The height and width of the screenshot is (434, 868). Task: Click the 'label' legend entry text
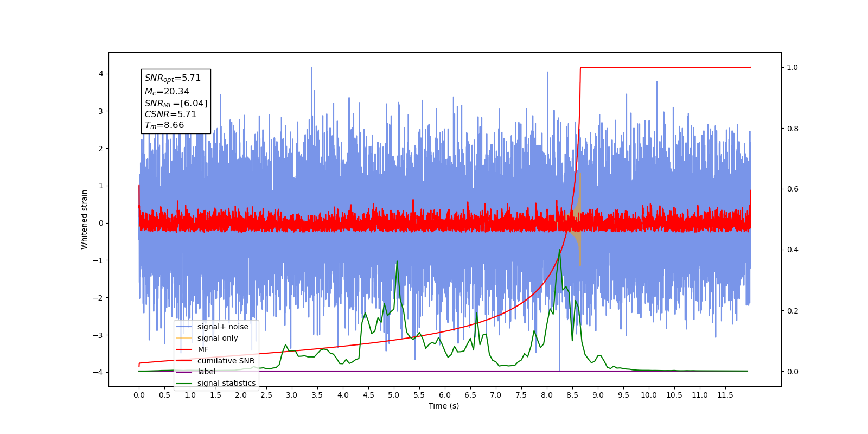pos(206,372)
